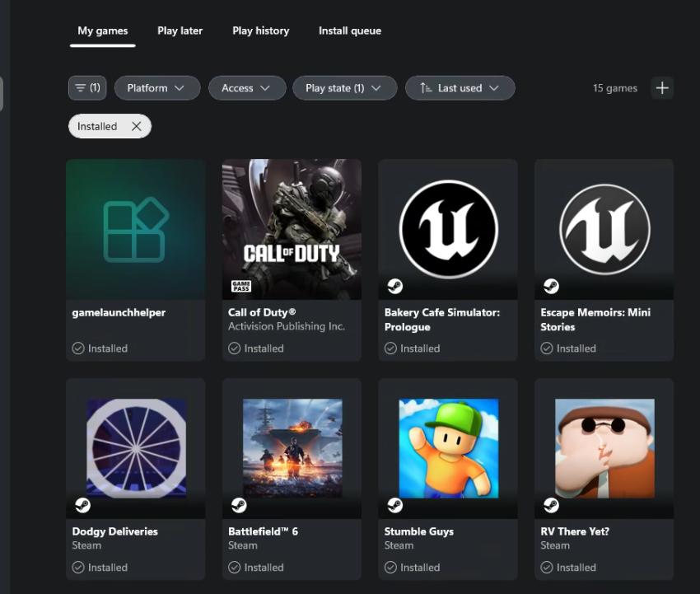Click Game Pass badge on Call of Duty
700x594 pixels.
[241, 286]
